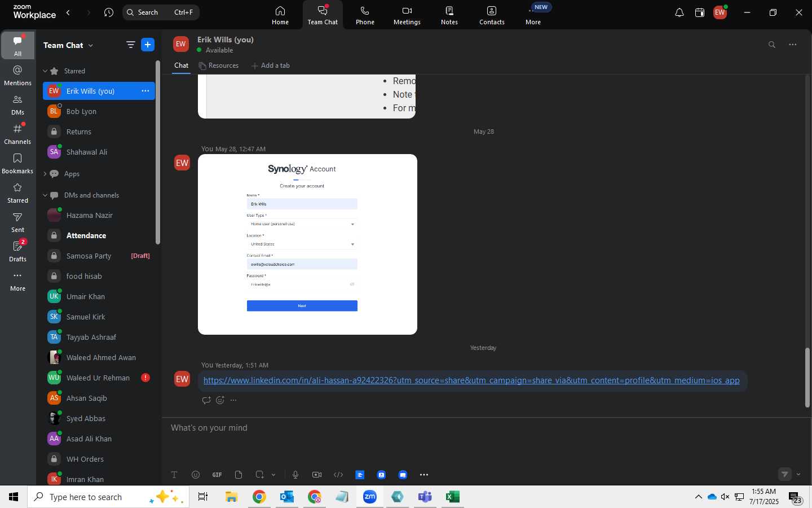Image resolution: width=812 pixels, height=508 pixels.
Task: Open the WH Orders channel
Action: [99, 459]
